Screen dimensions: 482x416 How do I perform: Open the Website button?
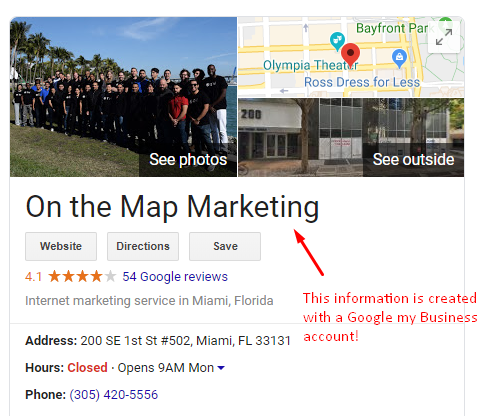(61, 246)
